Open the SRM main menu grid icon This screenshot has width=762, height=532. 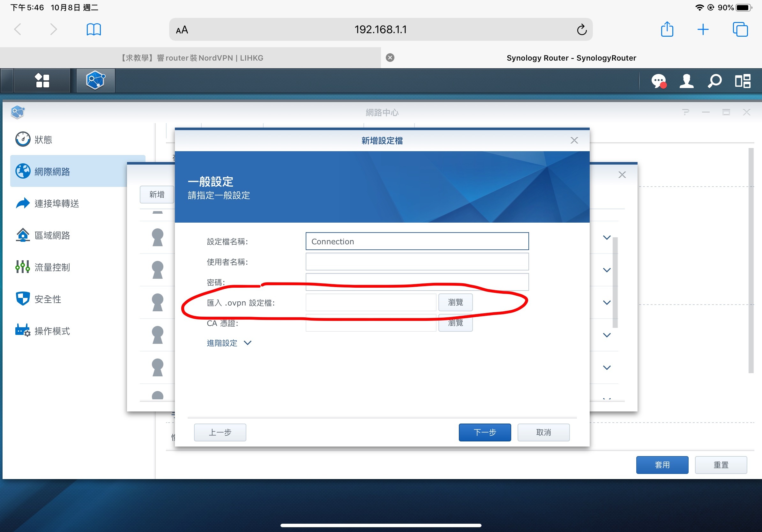[42, 81]
